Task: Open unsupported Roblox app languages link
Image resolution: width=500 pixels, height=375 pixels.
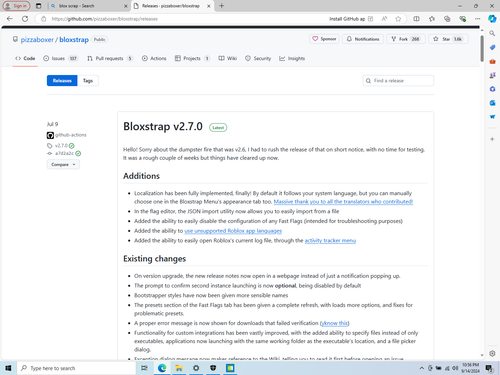Action: coord(233,231)
